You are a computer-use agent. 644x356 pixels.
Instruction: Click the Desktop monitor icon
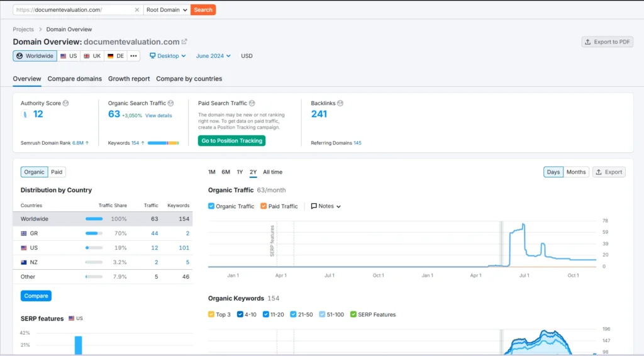click(x=152, y=55)
